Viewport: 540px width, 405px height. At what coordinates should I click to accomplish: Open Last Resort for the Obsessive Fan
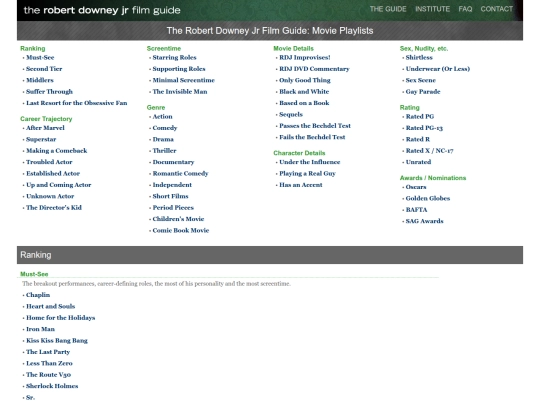(x=77, y=103)
